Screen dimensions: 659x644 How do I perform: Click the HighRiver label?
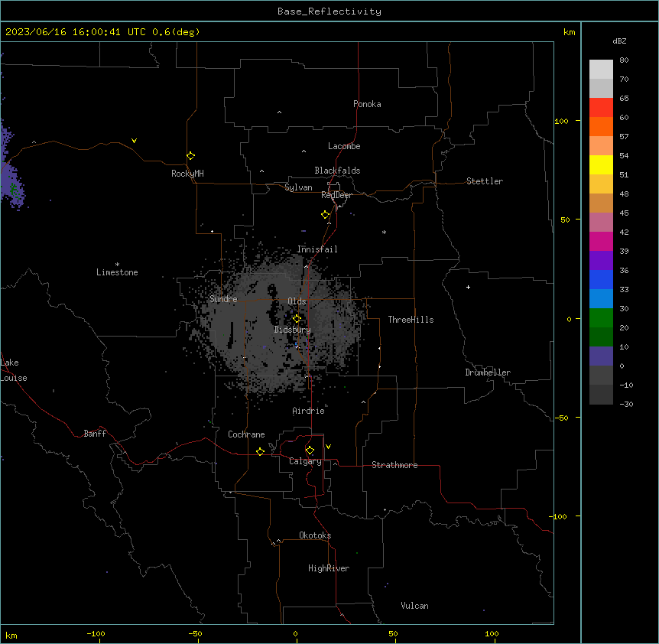click(x=329, y=568)
